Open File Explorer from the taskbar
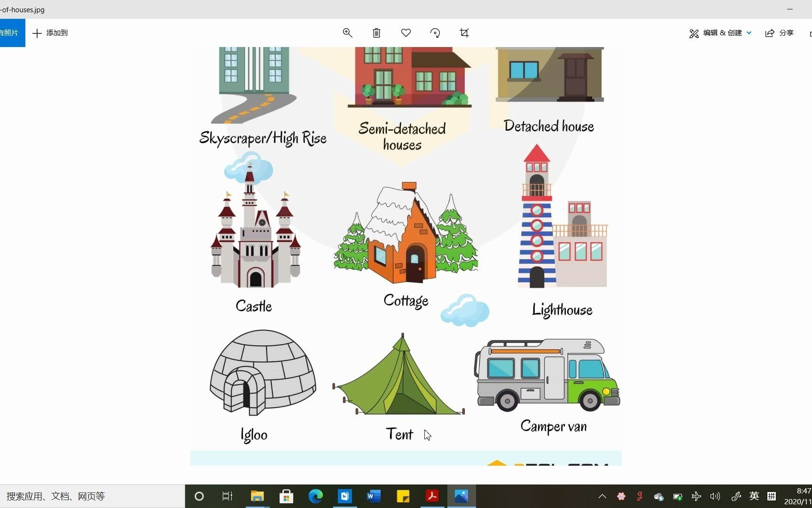Image resolution: width=812 pixels, height=508 pixels. point(257,496)
